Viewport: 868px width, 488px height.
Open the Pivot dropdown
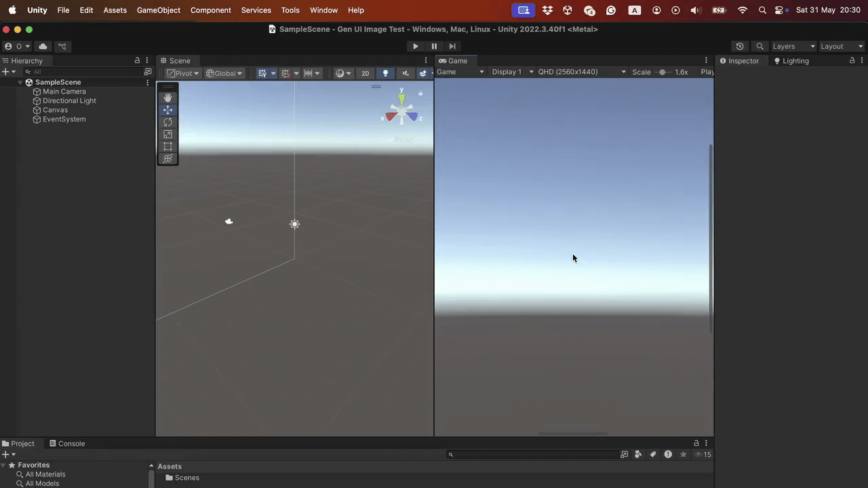183,73
